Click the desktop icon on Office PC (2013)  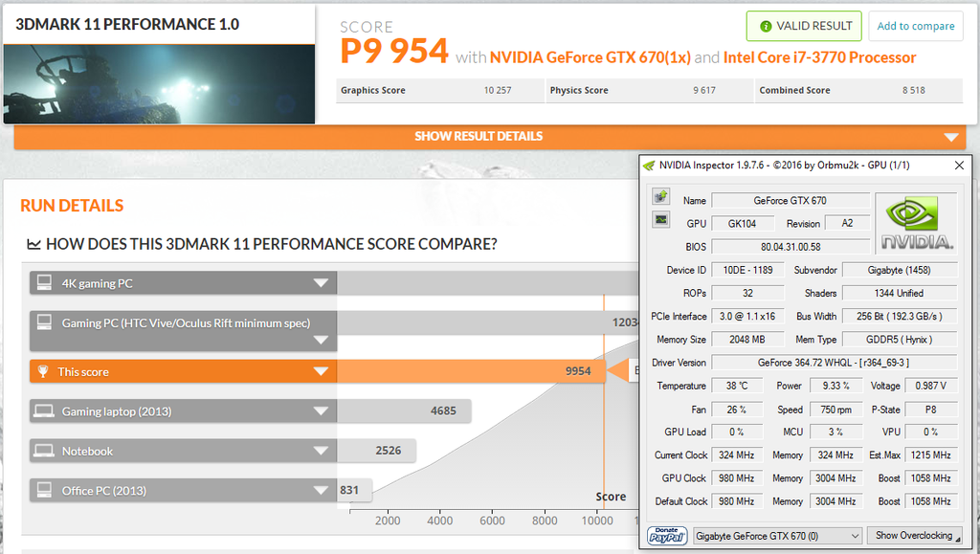[44, 490]
